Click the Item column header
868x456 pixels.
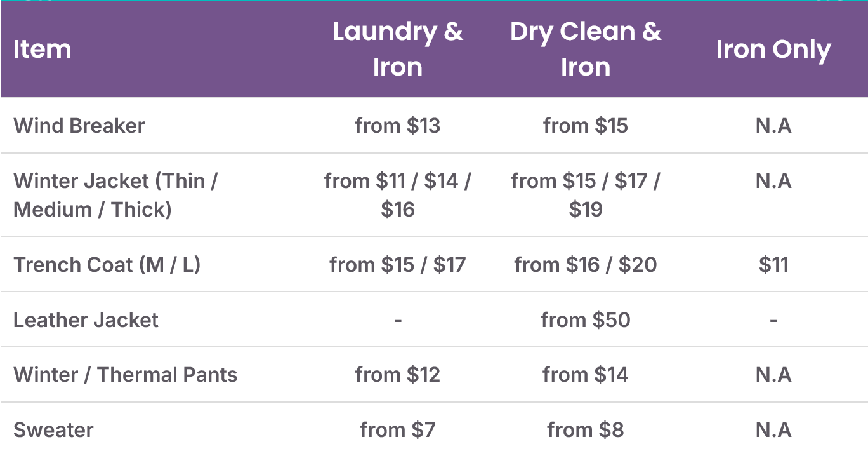tap(42, 50)
